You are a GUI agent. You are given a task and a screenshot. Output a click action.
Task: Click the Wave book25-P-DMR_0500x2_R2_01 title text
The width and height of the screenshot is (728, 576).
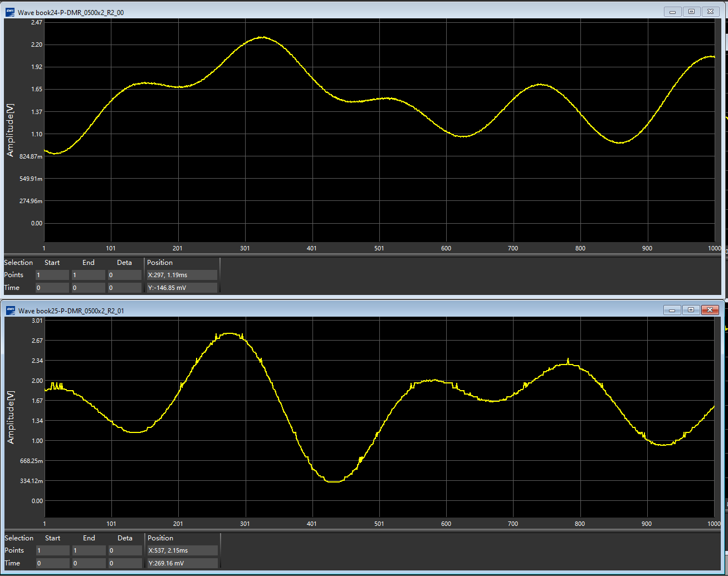click(x=71, y=311)
